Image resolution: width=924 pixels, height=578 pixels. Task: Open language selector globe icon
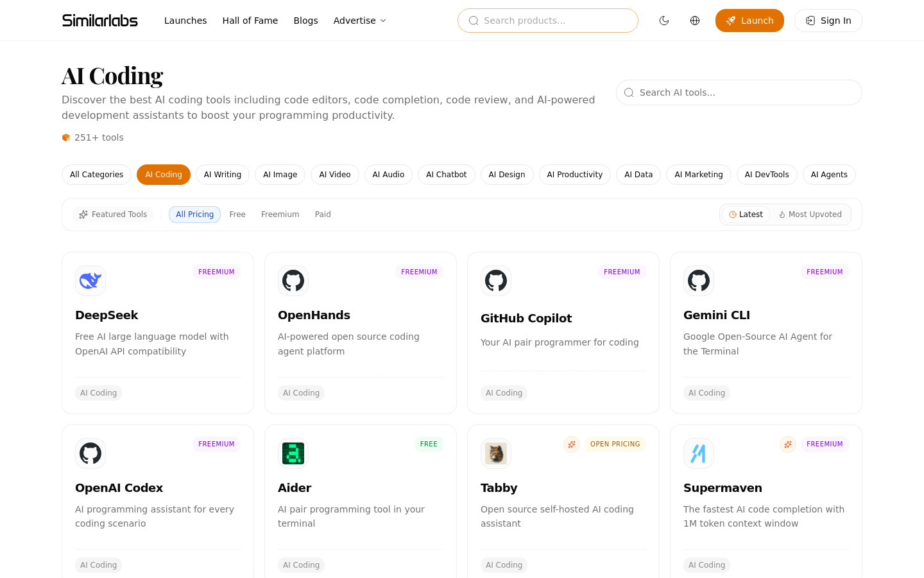click(695, 21)
